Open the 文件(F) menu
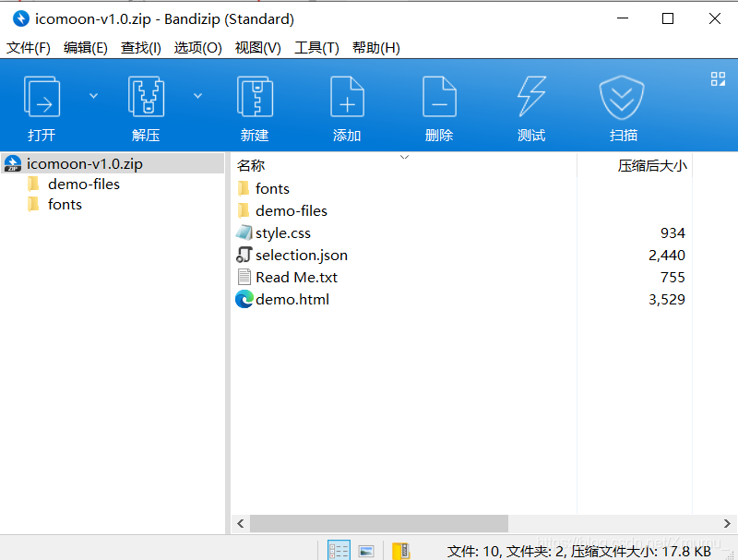 click(x=29, y=48)
